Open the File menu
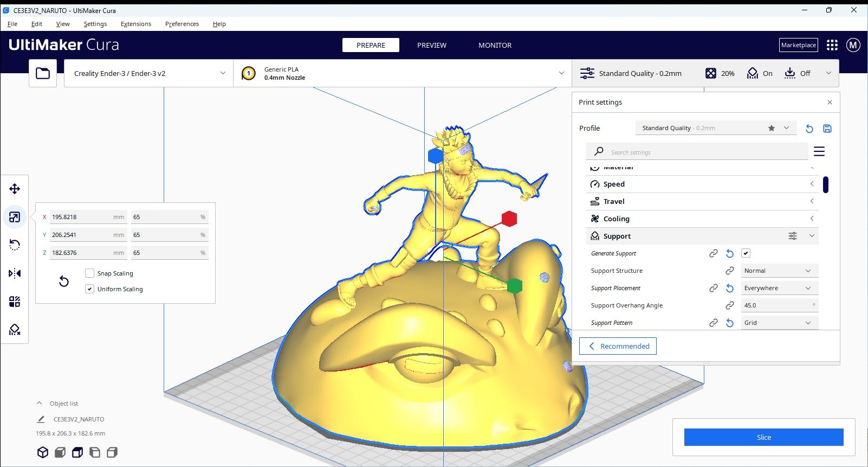868x467 pixels. [12, 24]
